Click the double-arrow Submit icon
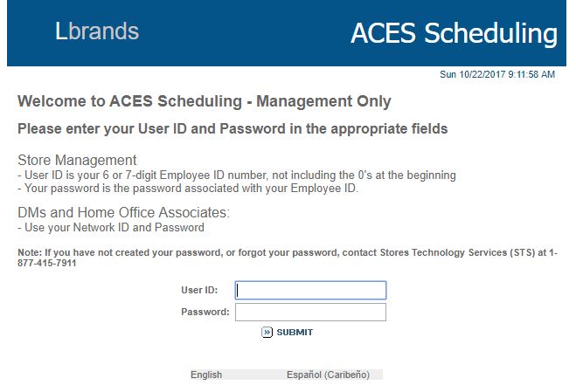The width and height of the screenshot is (576, 392). click(267, 333)
